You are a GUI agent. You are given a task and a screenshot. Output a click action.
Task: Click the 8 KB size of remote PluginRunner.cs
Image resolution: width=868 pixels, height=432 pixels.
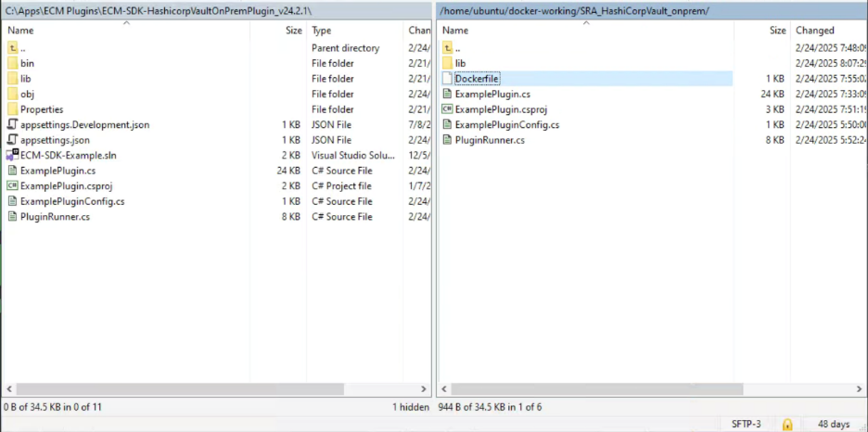tap(775, 140)
